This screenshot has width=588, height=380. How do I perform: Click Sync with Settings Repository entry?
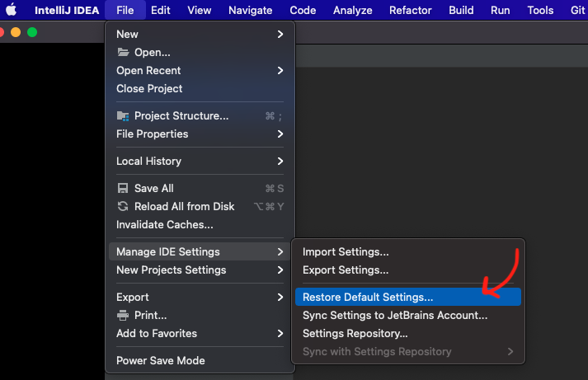click(x=408, y=351)
